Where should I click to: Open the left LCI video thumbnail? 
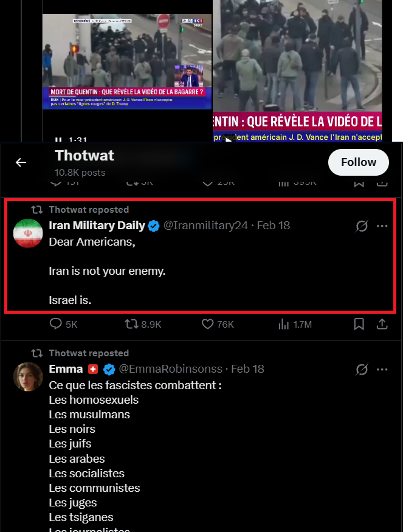pos(126,61)
